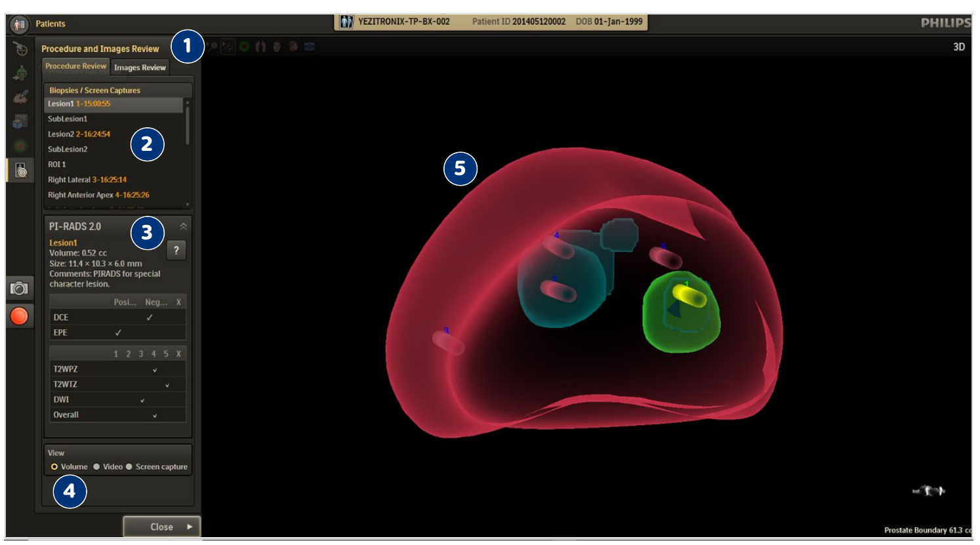Collapse the PI-RADS 2.0 panel
The width and height of the screenshot is (980, 545).
coord(184,226)
